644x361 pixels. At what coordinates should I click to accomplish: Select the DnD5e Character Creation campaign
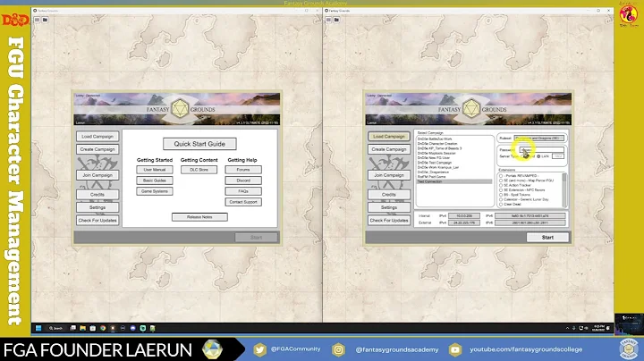(437, 144)
